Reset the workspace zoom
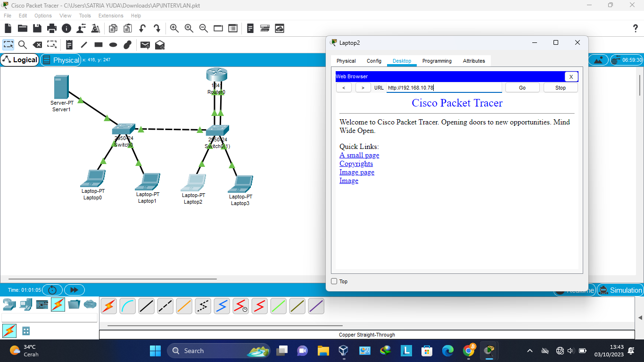The width and height of the screenshot is (644, 362). click(x=189, y=28)
